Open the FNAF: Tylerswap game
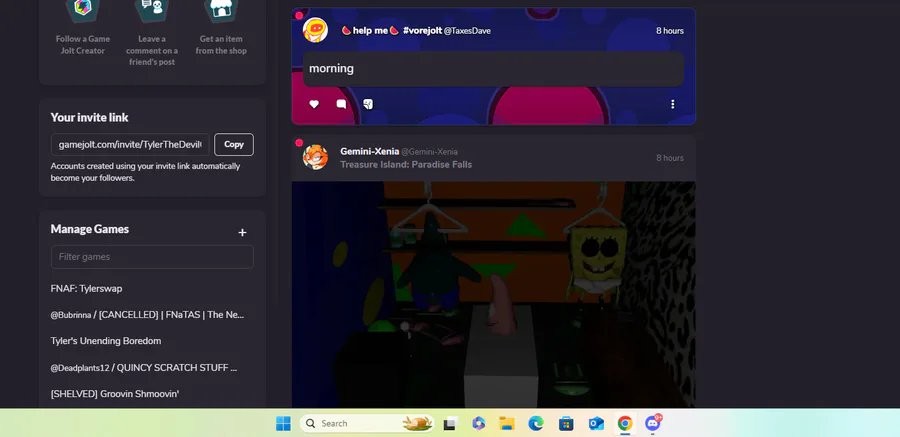Viewport: 900px width, 437px height. pos(87,288)
